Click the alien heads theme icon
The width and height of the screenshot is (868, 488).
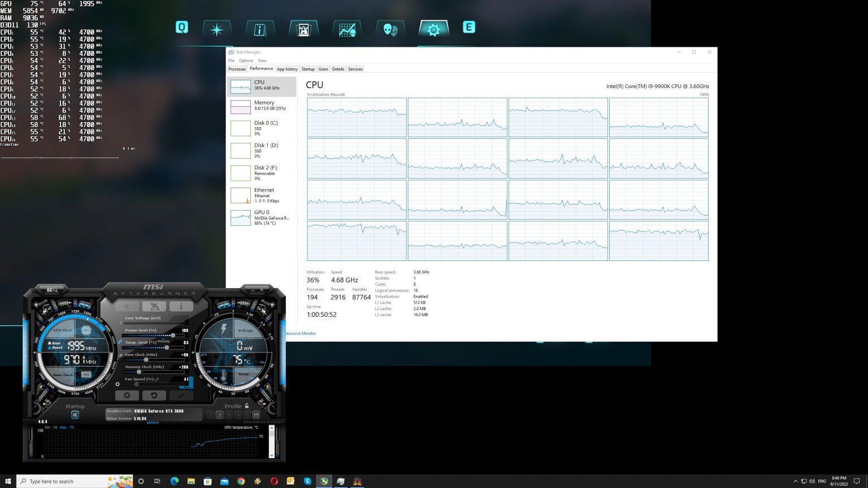(x=390, y=28)
